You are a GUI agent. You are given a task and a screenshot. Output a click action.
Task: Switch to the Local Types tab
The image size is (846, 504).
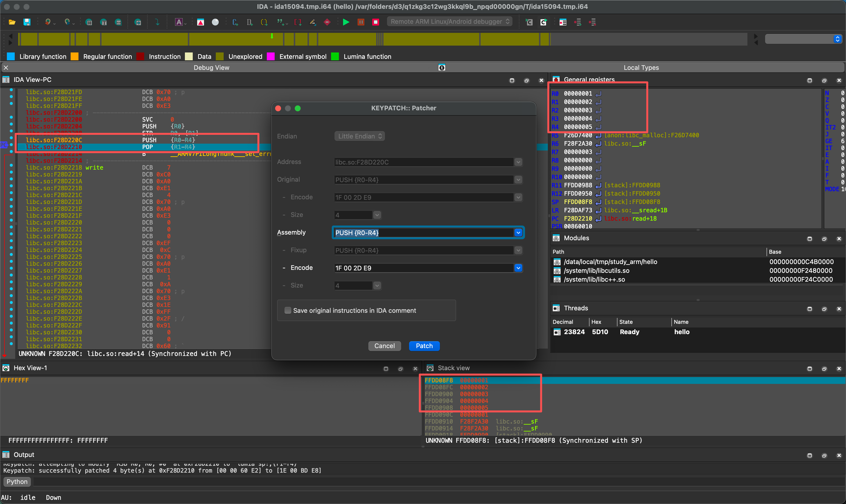tap(641, 68)
